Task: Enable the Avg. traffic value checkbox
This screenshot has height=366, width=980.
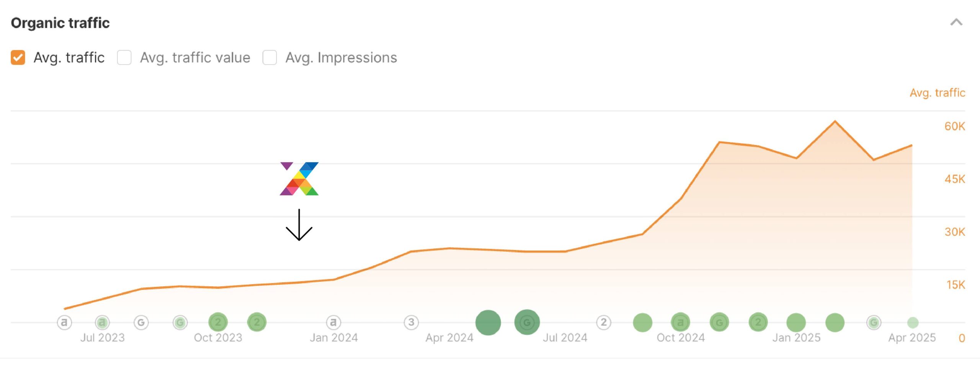Action: [124, 57]
